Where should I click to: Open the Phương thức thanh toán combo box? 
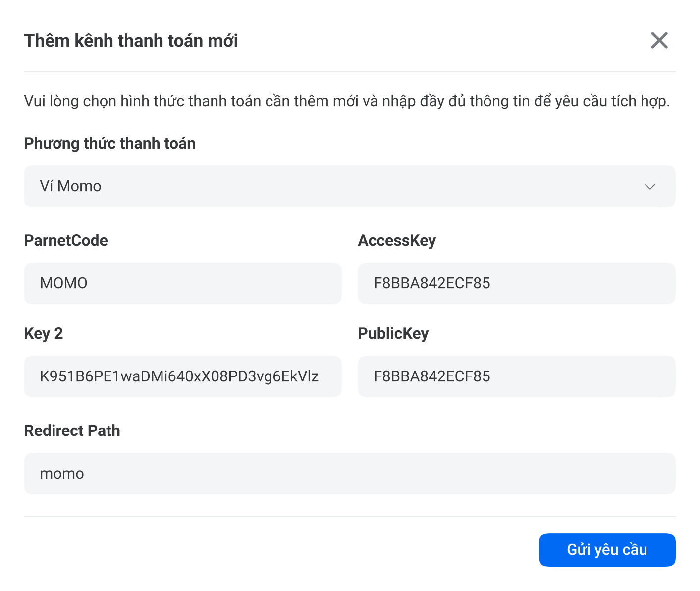[x=349, y=186]
